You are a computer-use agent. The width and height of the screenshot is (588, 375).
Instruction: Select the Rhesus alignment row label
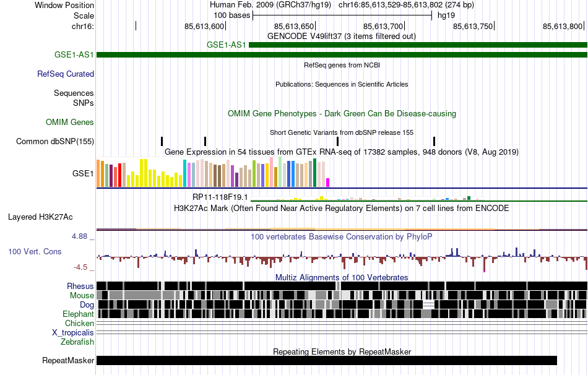click(x=80, y=286)
